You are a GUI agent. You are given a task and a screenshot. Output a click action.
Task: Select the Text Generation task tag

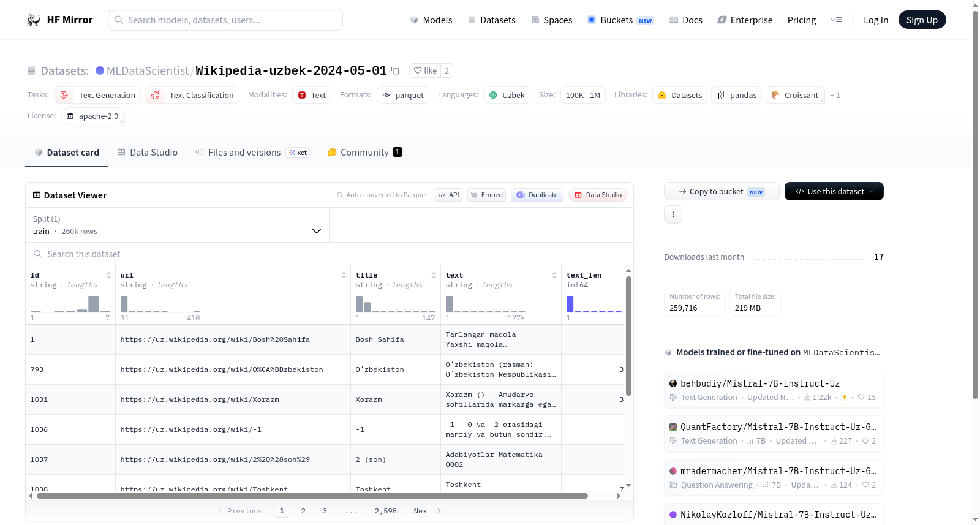pyautogui.click(x=97, y=95)
